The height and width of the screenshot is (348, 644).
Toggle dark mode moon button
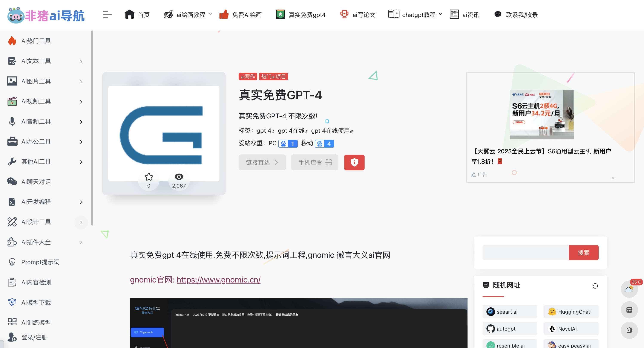tap(629, 330)
